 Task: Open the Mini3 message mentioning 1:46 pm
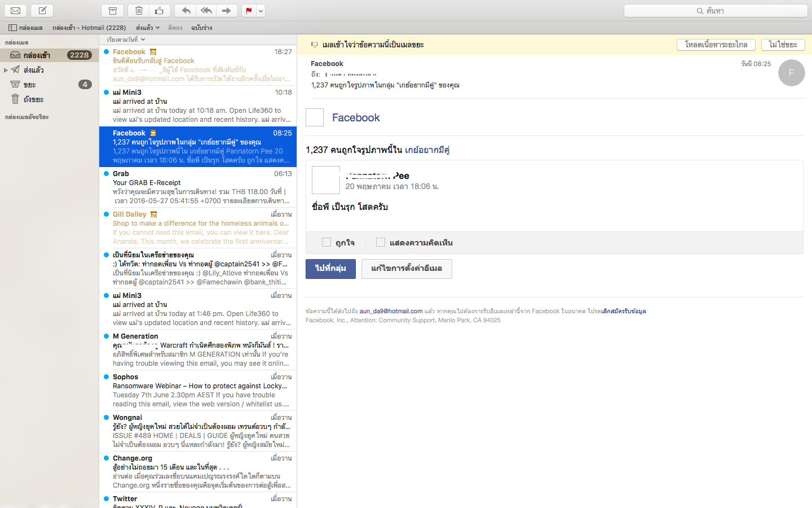pos(198,309)
